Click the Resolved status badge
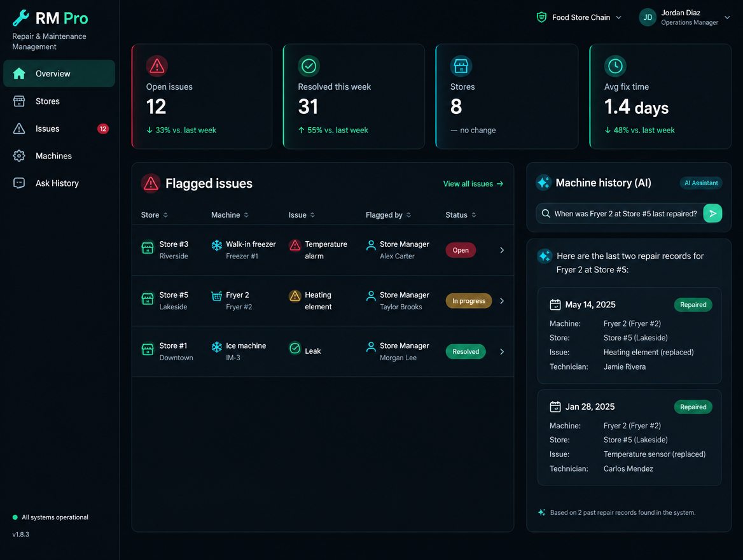This screenshot has height=560, width=743. pos(466,351)
